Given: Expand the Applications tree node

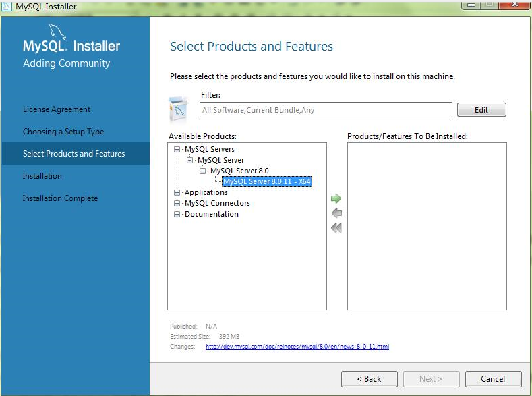Looking at the screenshot, I should [x=177, y=193].
